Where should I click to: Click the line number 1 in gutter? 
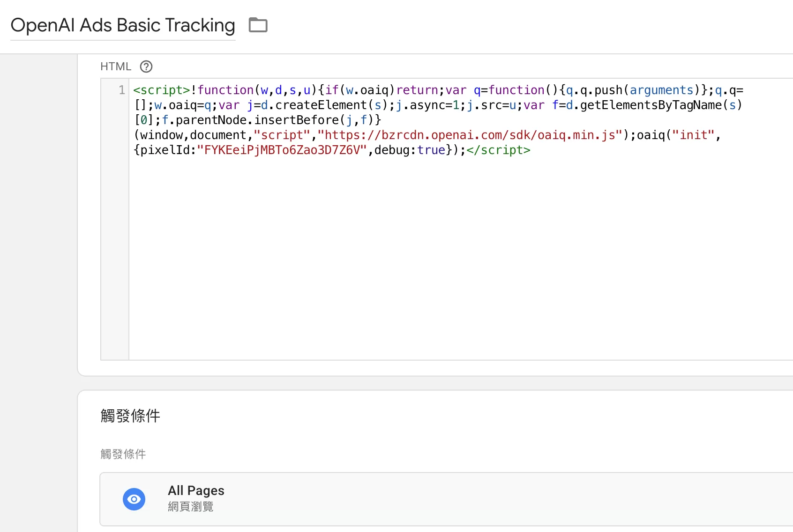(122, 90)
